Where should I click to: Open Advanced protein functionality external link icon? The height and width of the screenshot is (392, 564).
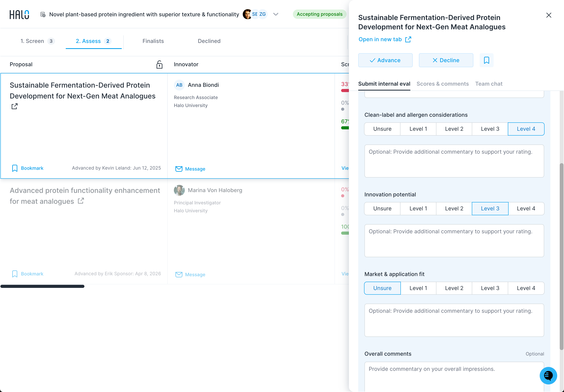coord(81,201)
